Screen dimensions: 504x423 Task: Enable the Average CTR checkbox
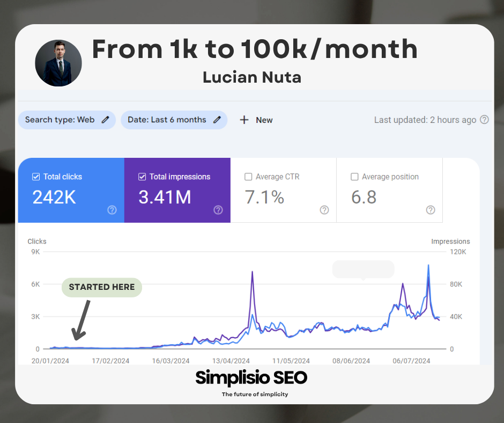tap(248, 177)
